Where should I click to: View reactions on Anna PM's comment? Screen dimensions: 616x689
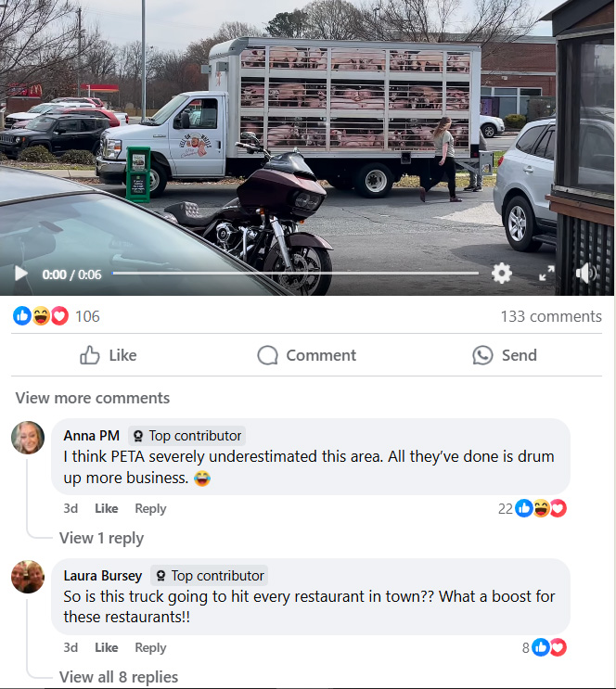(532, 508)
